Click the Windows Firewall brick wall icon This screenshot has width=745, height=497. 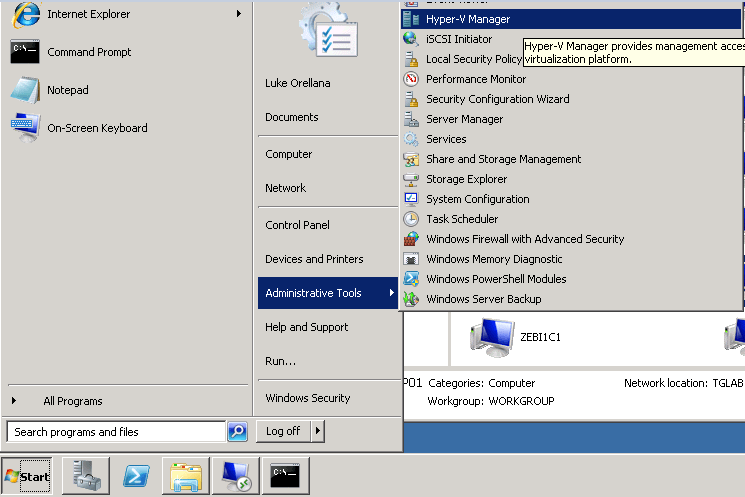(411, 239)
